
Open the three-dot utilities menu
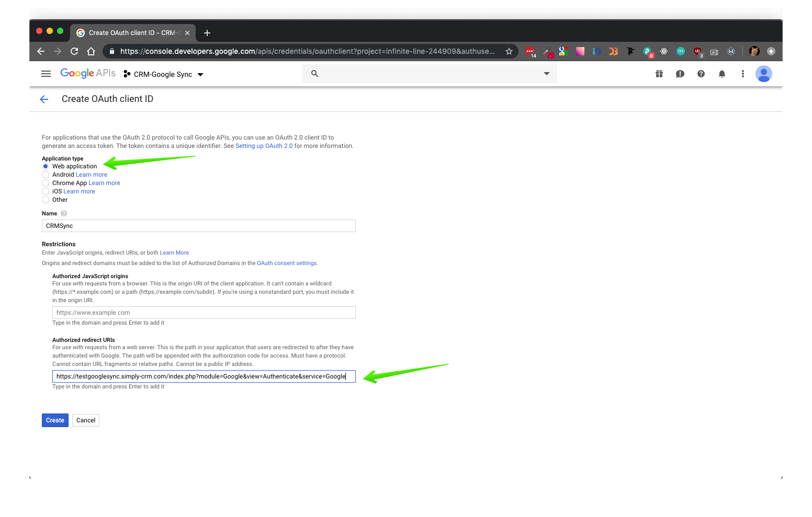pos(743,74)
